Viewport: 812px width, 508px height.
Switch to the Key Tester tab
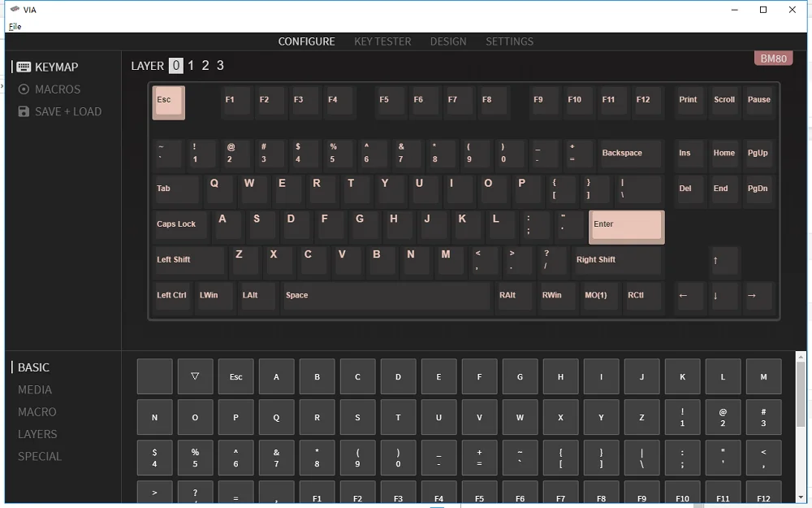point(382,41)
